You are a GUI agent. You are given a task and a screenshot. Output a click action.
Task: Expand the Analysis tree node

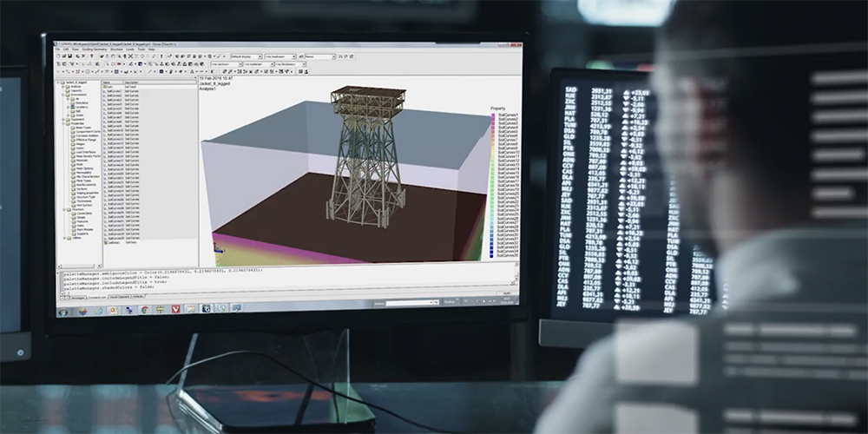coord(62,86)
